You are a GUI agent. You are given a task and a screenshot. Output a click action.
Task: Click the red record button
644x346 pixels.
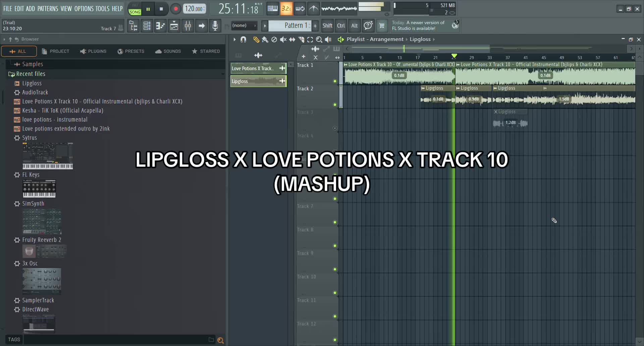(175, 9)
